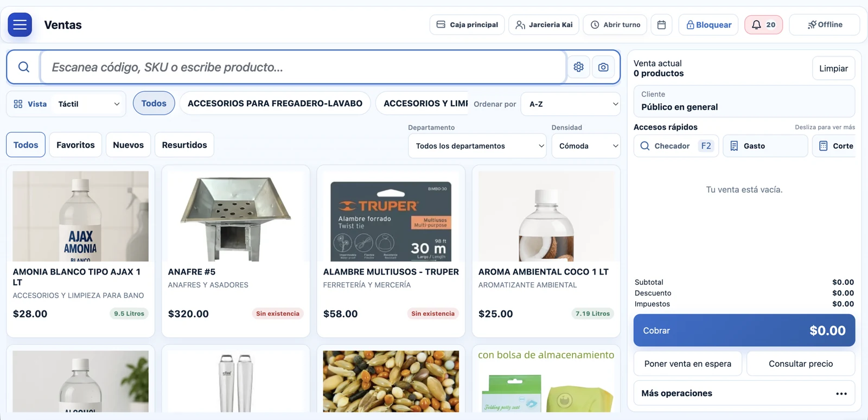868x420 pixels.
Task: Filter by ACCESORIOS PARA FREGADERO-LAVABO
Action: point(275,103)
